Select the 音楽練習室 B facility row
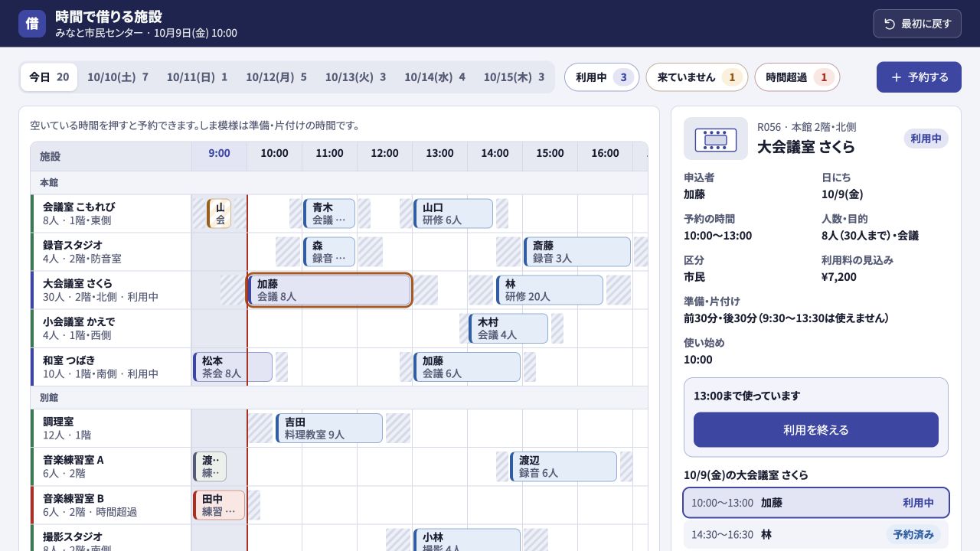 (111, 505)
